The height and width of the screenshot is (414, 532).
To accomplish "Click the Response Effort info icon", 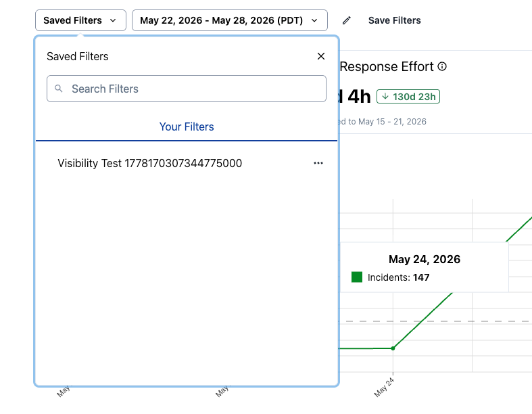I will point(442,66).
